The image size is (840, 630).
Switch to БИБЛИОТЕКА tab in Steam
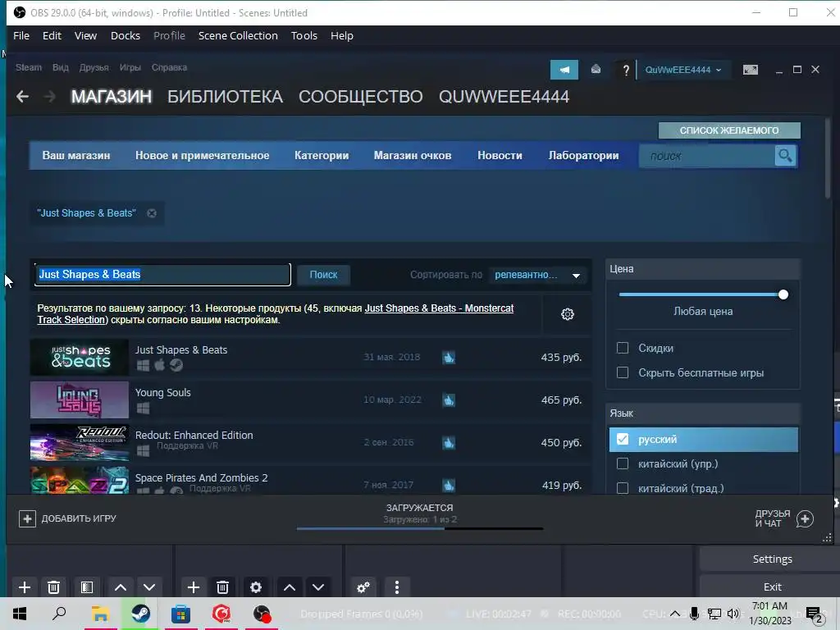pyautogui.click(x=225, y=97)
